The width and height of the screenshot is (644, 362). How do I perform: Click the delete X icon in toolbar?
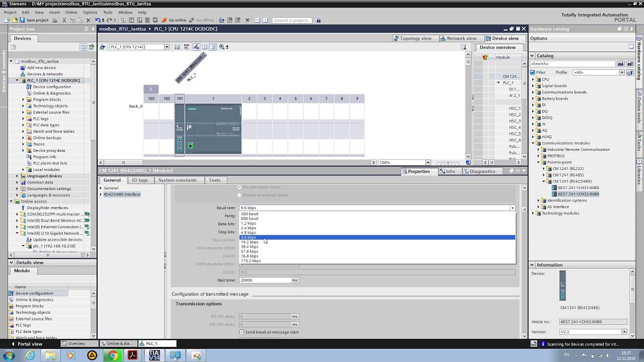[x=89, y=20]
